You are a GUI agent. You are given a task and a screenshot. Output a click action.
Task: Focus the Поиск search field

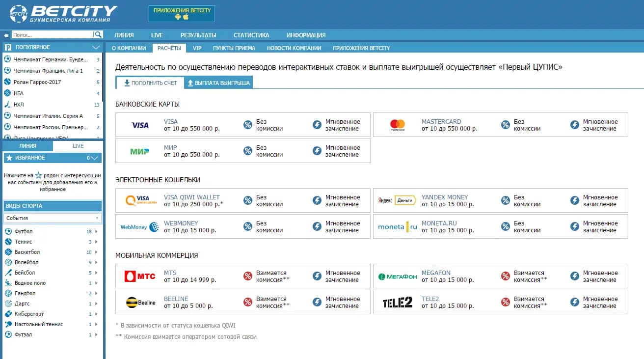point(52,35)
